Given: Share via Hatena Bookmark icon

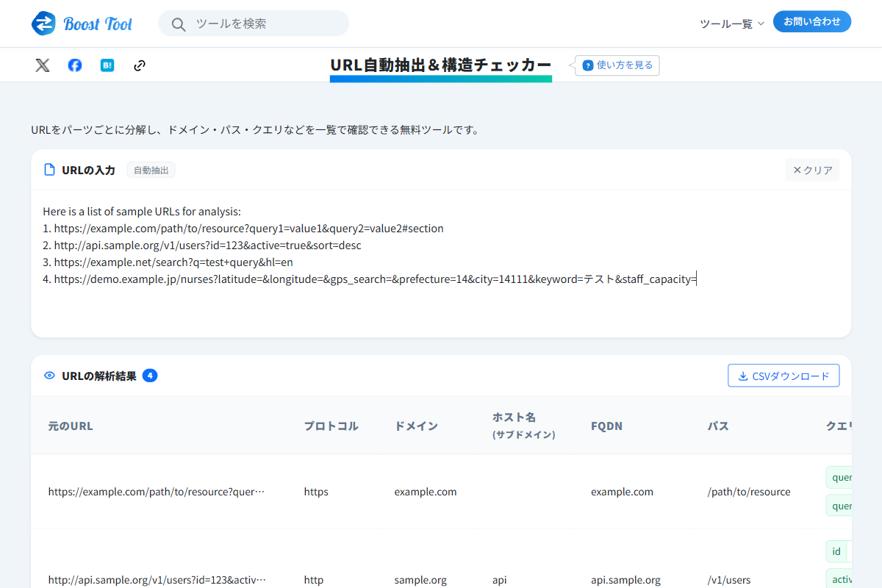Looking at the screenshot, I should coord(107,65).
